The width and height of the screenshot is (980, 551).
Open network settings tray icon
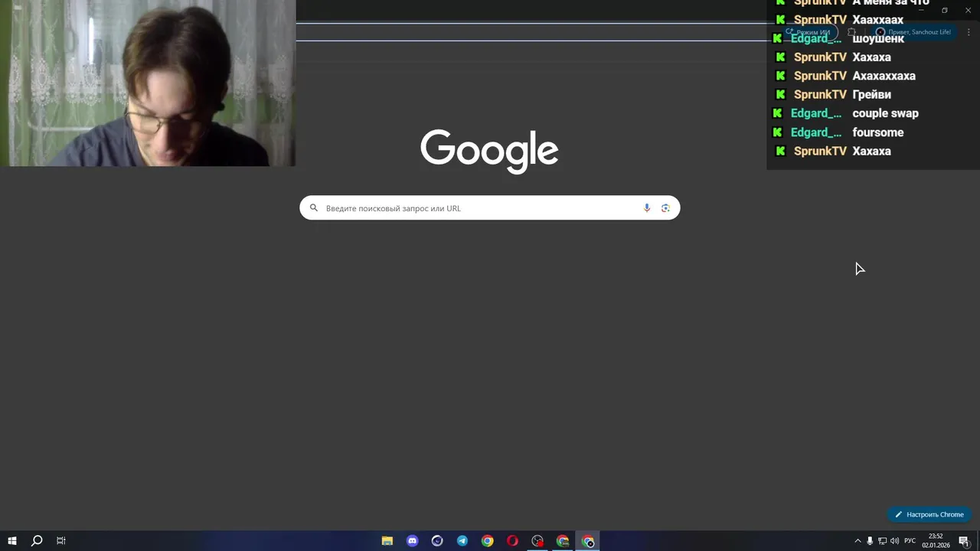point(882,541)
